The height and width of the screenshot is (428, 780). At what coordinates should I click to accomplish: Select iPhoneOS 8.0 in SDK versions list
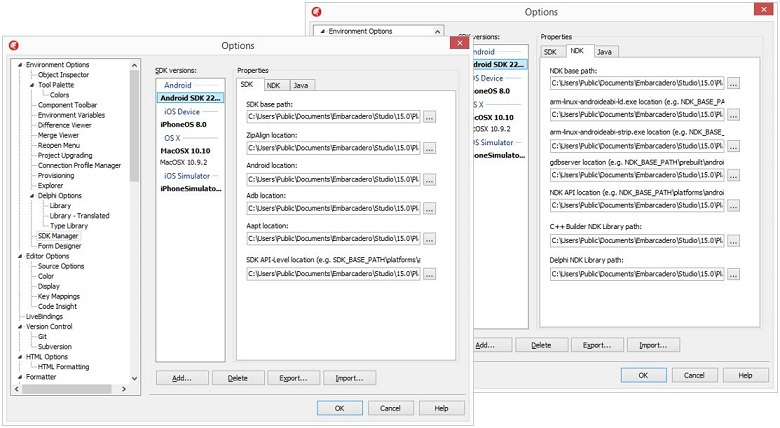[x=183, y=124]
